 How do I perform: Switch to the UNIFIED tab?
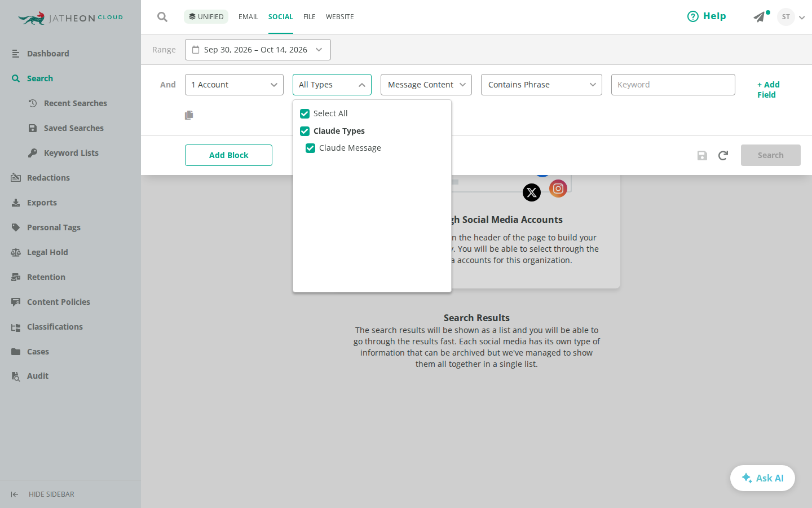click(x=206, y=17)
